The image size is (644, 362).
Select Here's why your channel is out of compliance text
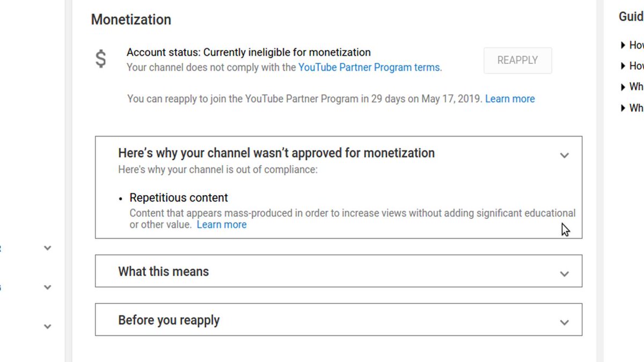(x=218, y=169)
